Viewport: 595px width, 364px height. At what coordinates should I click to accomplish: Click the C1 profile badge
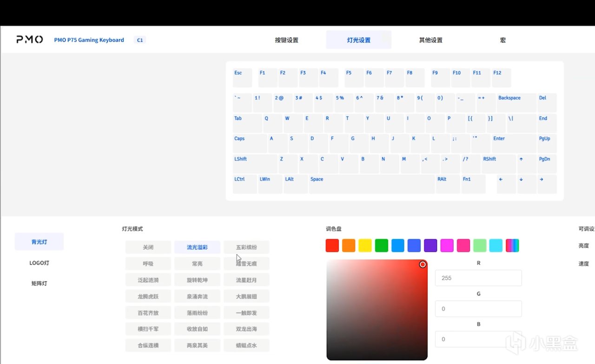click(139, 40)
